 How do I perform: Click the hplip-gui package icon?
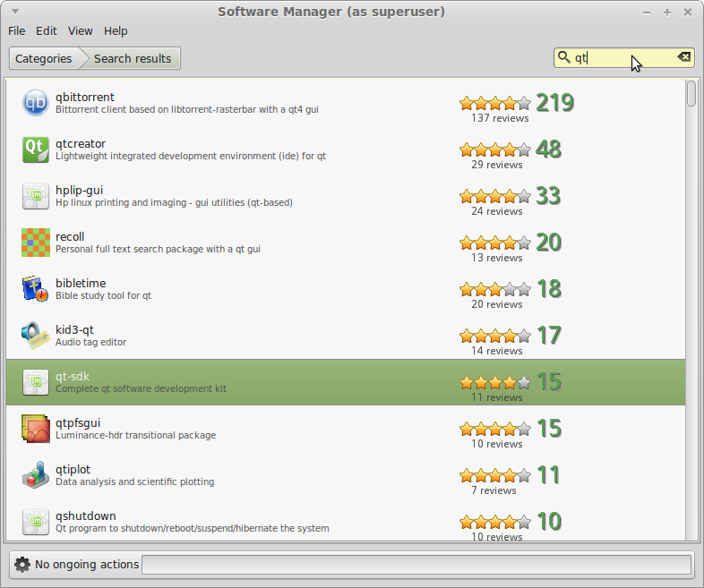tap(36, 196)
